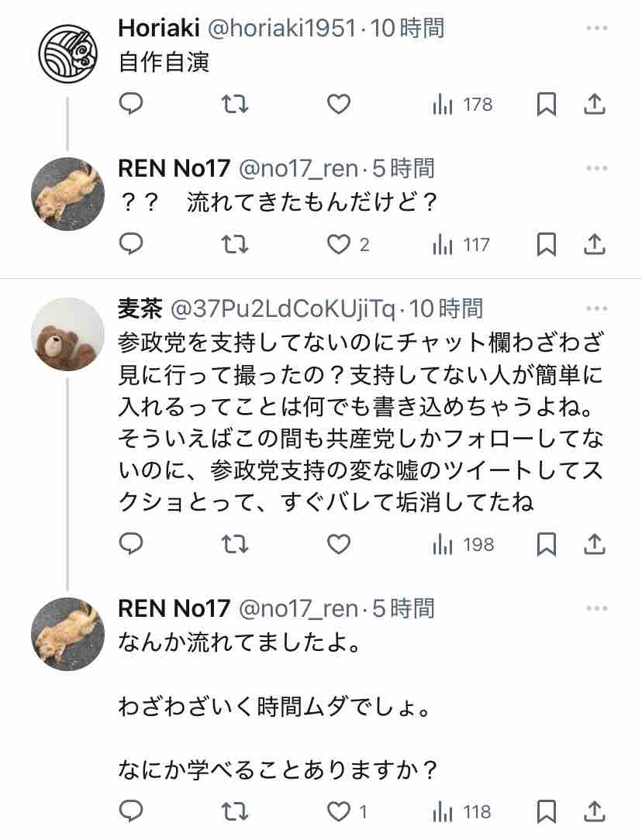Open REN No17 display name on なんか流れてましたよ reply
This screenshot has height=840, width=642.
[174, 608]
